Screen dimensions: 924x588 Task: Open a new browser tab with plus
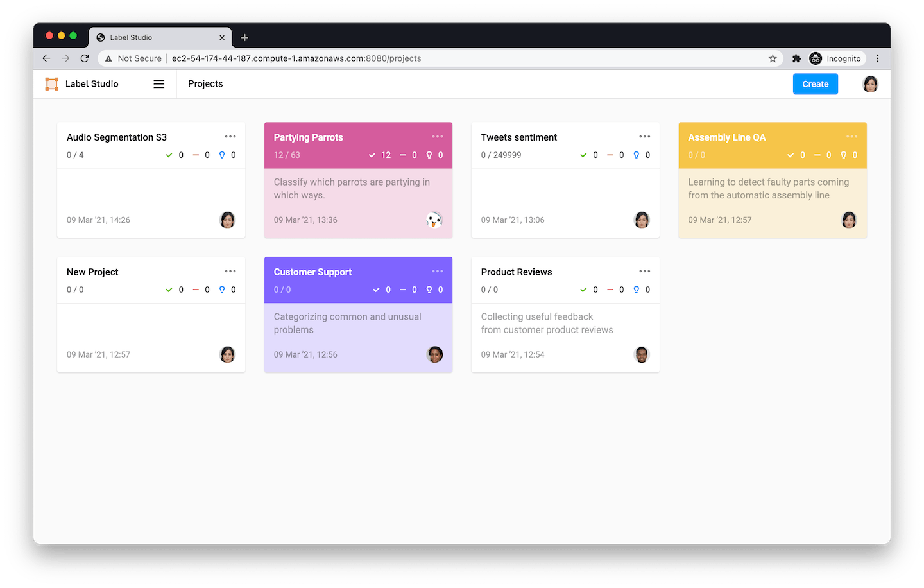[x=244, y=37]
